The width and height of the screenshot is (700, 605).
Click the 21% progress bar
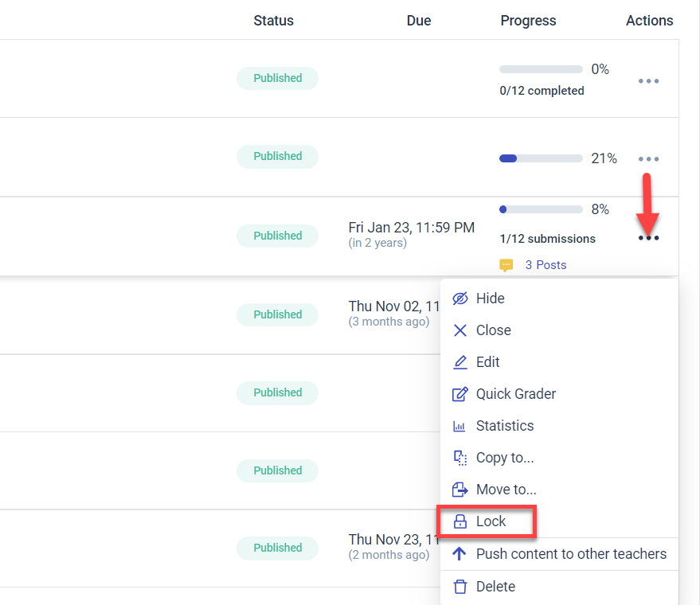(x=541, y=158)
